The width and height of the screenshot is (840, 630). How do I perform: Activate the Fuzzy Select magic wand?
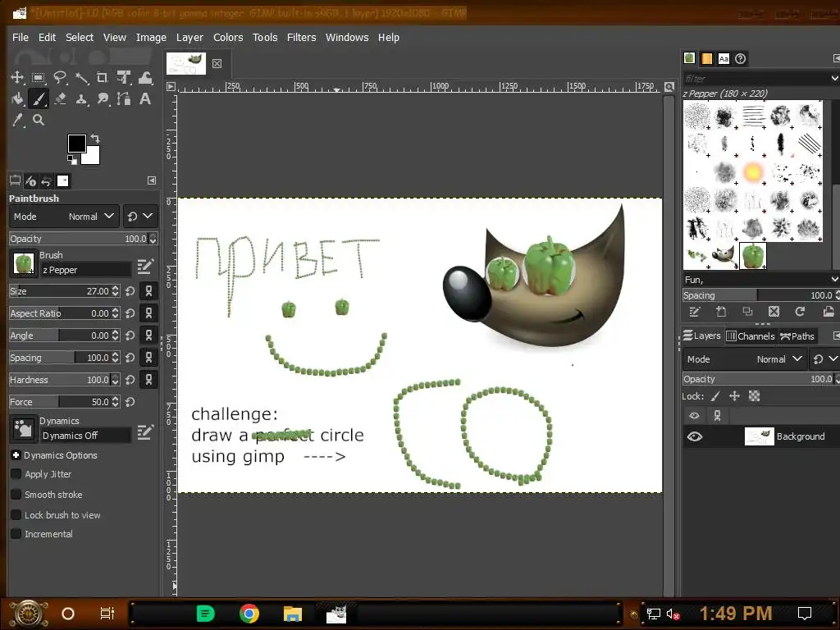[81, 78]
